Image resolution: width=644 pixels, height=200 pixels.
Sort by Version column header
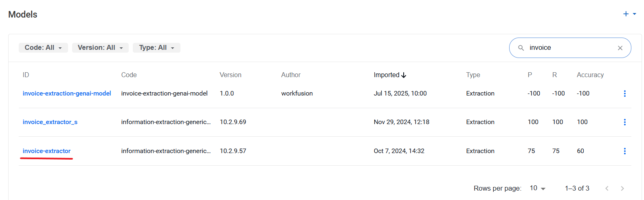pos(230,75)
